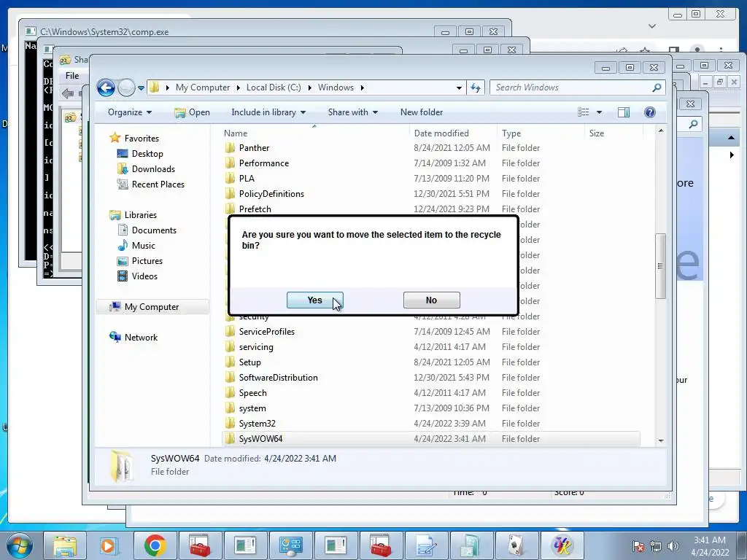Click the file list scroll-down arrow
Image resolution: width=747 pixels, height=560 pixels.
point(660,441)
